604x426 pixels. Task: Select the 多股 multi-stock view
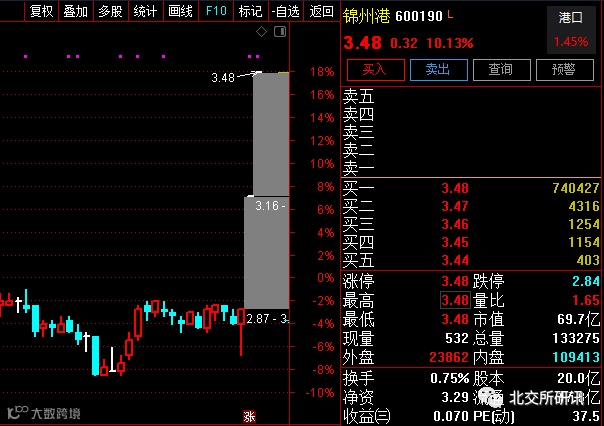pyautogui.click(x=110, y=11)
